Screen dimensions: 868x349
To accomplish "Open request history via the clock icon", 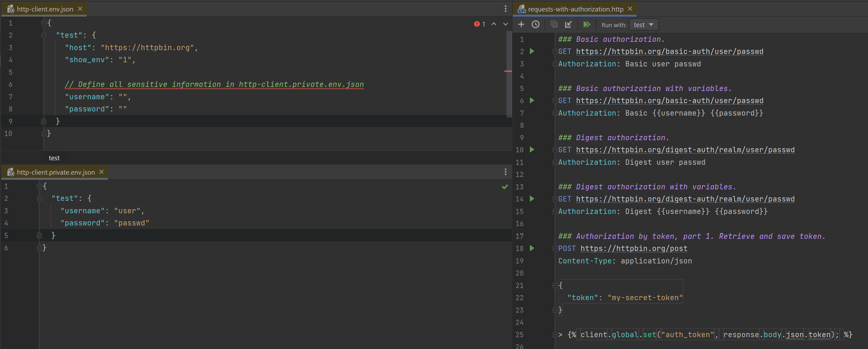I will coord(536,24).
